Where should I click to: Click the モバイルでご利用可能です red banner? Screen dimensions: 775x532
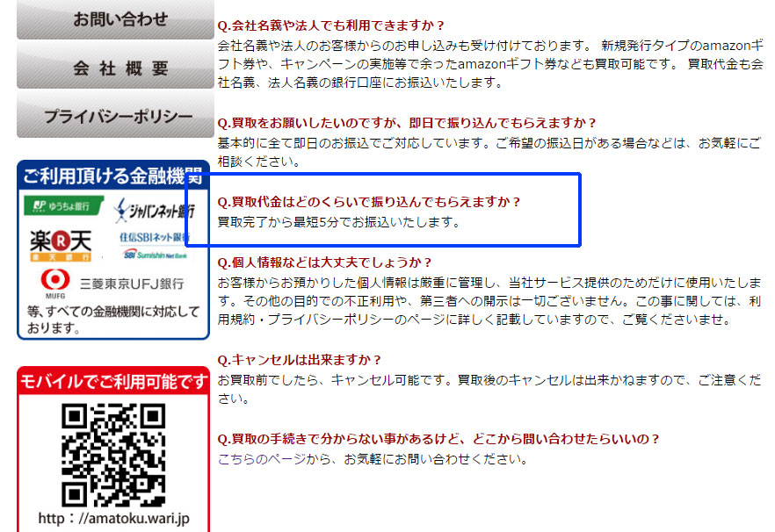[x=113, y=381]
